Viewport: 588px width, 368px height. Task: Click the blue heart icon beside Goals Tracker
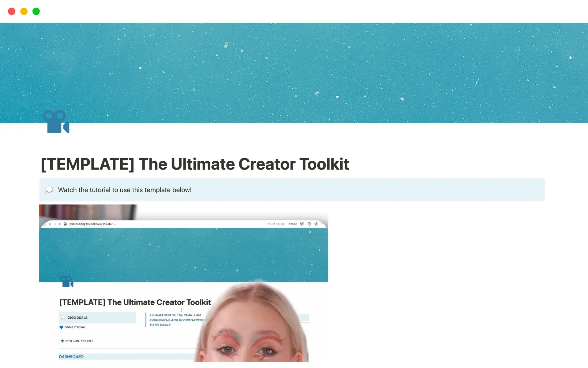pos(61,327)
